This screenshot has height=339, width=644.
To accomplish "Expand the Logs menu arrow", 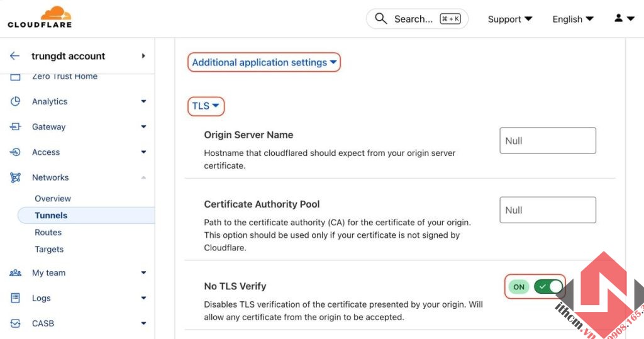I will [143, 298].
